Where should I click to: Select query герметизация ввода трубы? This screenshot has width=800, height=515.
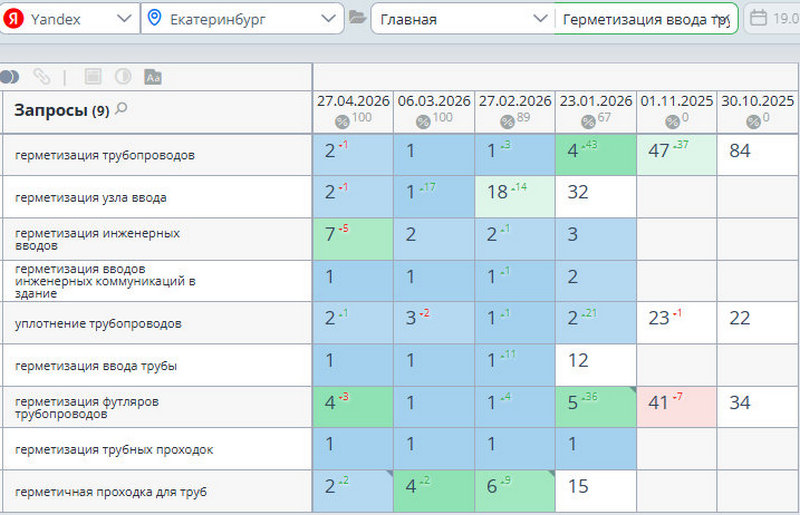[96, 366]
